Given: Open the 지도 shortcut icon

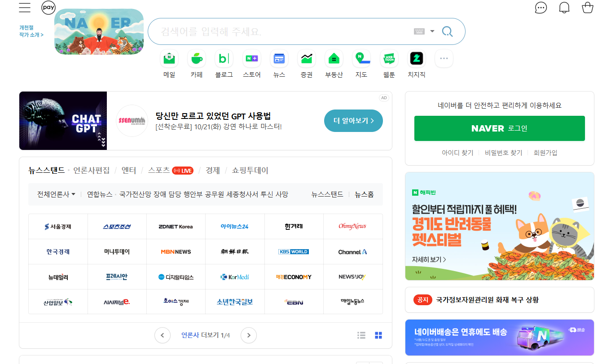Looking at the screenshot, I should (361, 58).
